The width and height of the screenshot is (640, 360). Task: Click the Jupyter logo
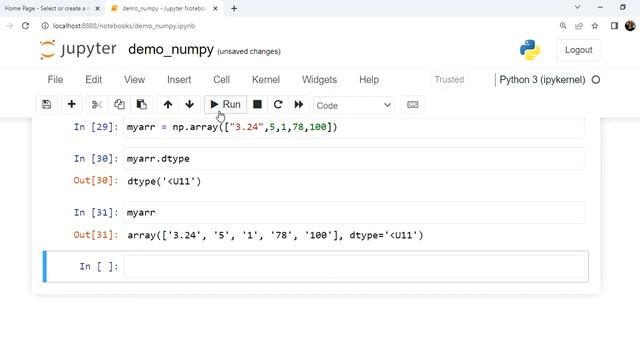click(x=78, y=49)
